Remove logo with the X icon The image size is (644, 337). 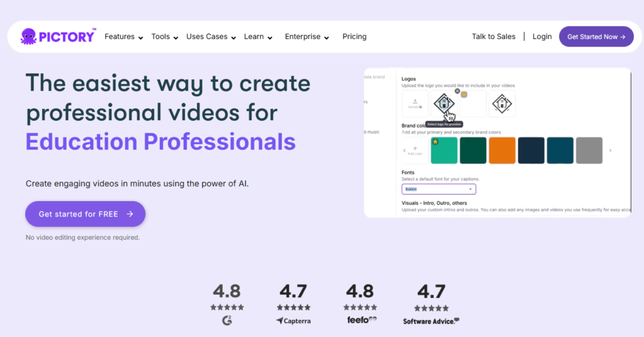[x=457, y=91]
